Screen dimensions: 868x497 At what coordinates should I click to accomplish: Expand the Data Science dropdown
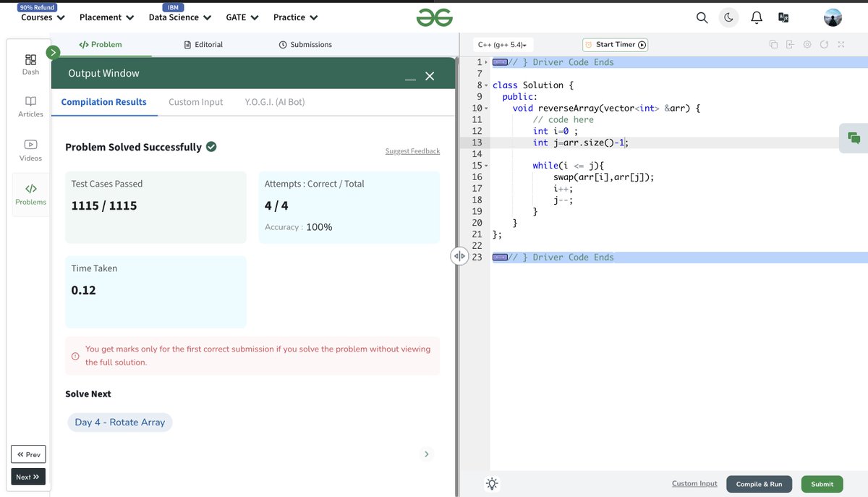click(179, 17)
